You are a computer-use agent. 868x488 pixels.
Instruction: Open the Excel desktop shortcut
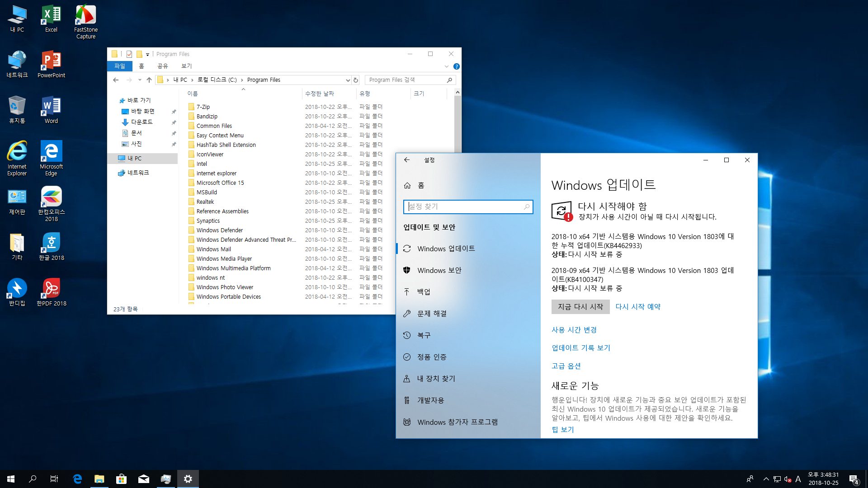51,19
